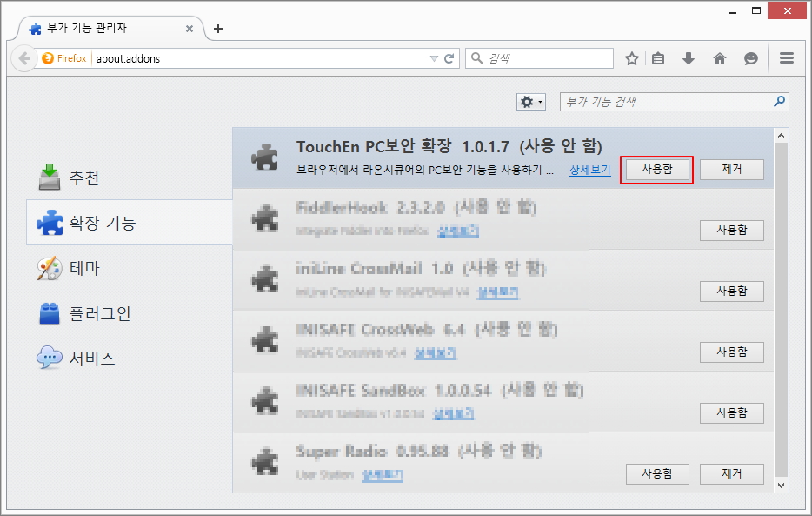Open the 플러그인 category
The height and width of the screenshot is (516, 812).
coord(130,313)
